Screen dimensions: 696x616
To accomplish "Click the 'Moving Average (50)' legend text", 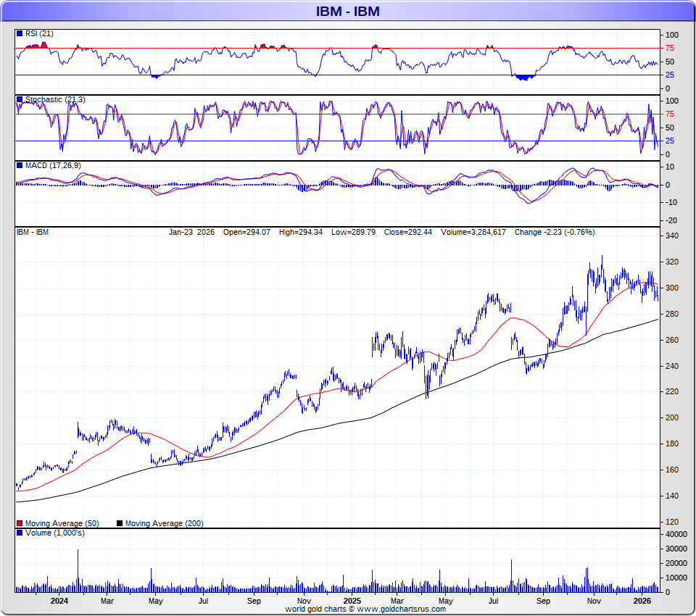I will (62, 523).
